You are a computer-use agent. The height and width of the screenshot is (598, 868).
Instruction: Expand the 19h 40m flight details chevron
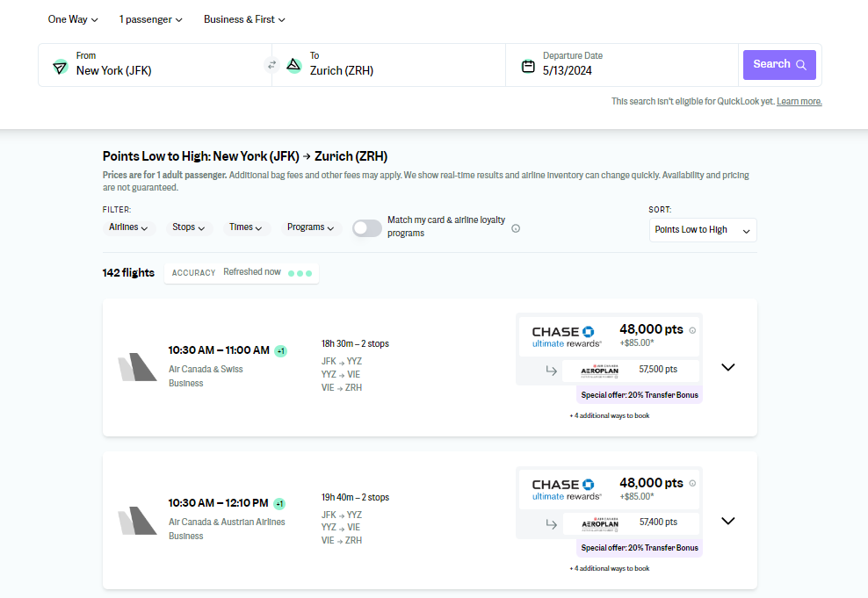[727, 521]
